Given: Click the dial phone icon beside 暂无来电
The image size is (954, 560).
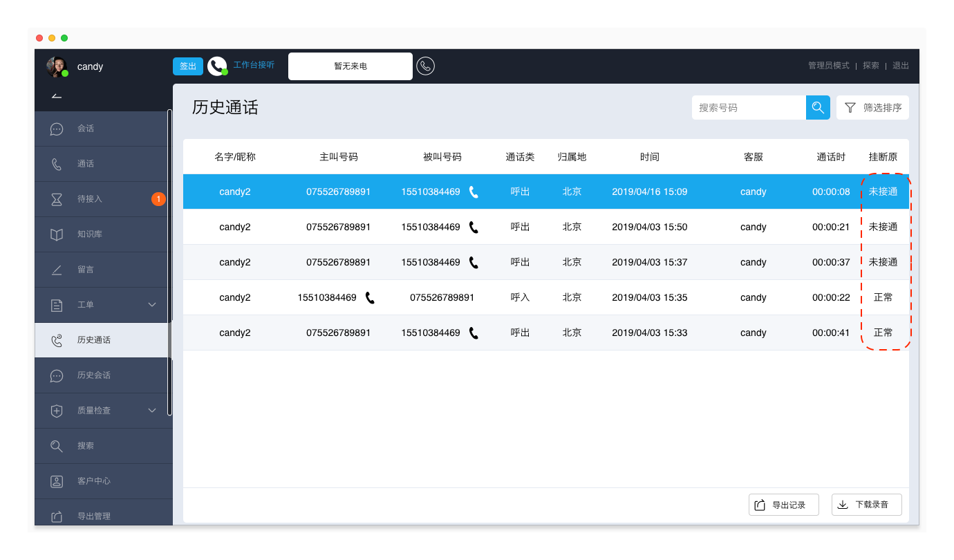Looking at the screenshot, I should click(426, 66).
